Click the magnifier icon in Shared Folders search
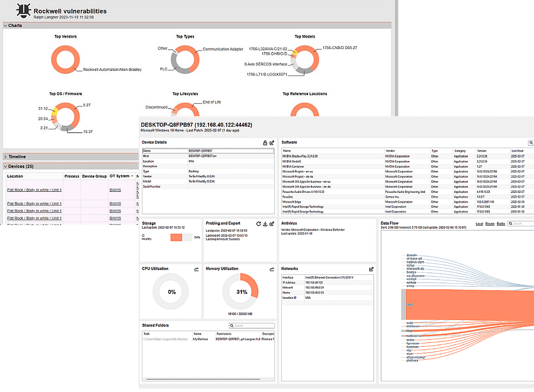The image size is (534, 392). pos(232,326)
